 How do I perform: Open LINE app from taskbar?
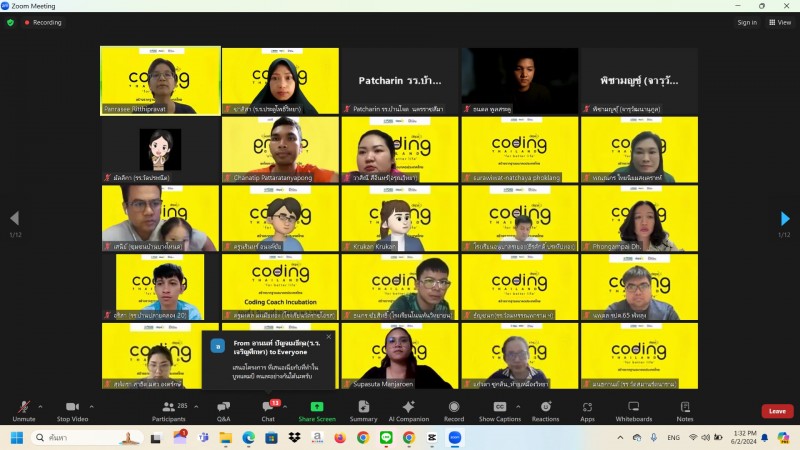(x=386, y=438)
